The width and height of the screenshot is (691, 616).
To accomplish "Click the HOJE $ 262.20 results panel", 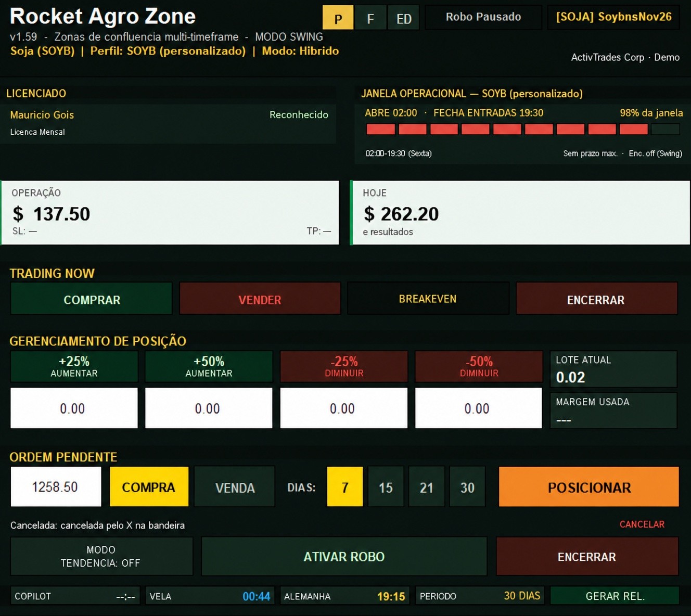I will (520, 212).
